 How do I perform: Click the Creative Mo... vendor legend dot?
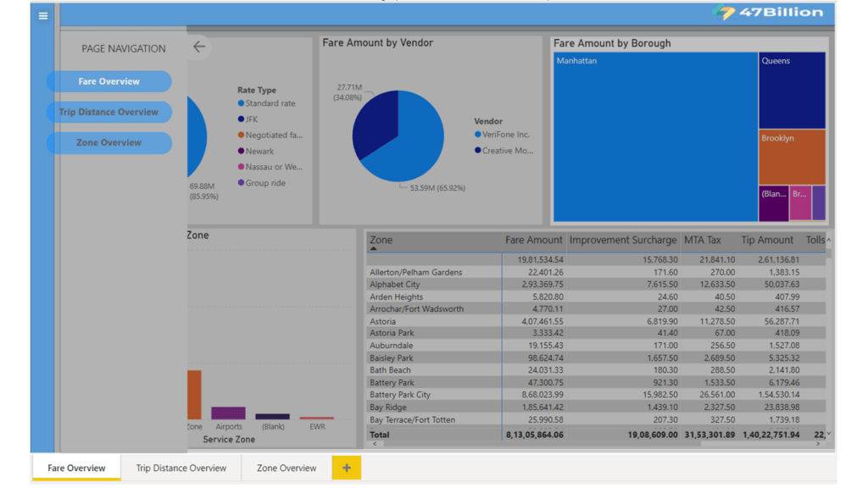point(478,151)
